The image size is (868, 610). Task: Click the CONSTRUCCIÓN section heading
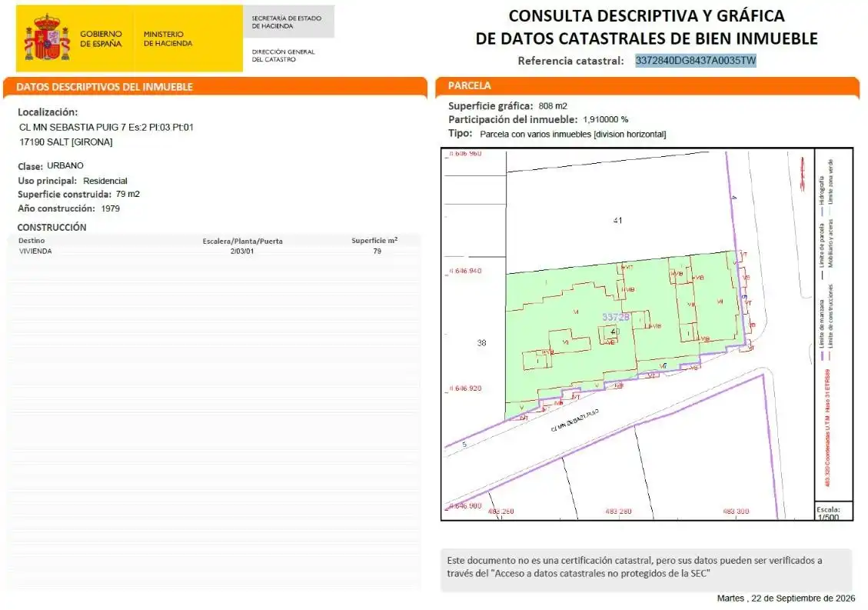coord(52,227)
